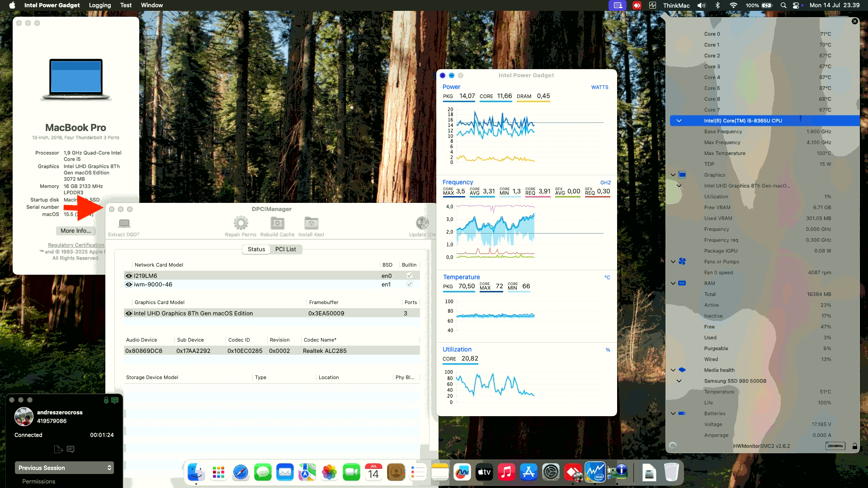Image resolution: width=868 pixels, height=488 pixels.
Task: Select the Repair Perms tool in DPCIManager
Action: coord(241,223)
